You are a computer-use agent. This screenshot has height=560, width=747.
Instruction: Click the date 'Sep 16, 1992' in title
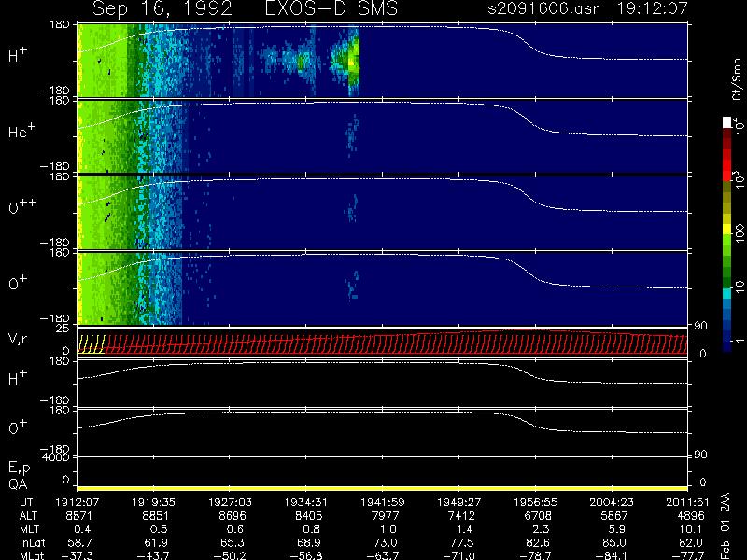[x=162, y=8]
